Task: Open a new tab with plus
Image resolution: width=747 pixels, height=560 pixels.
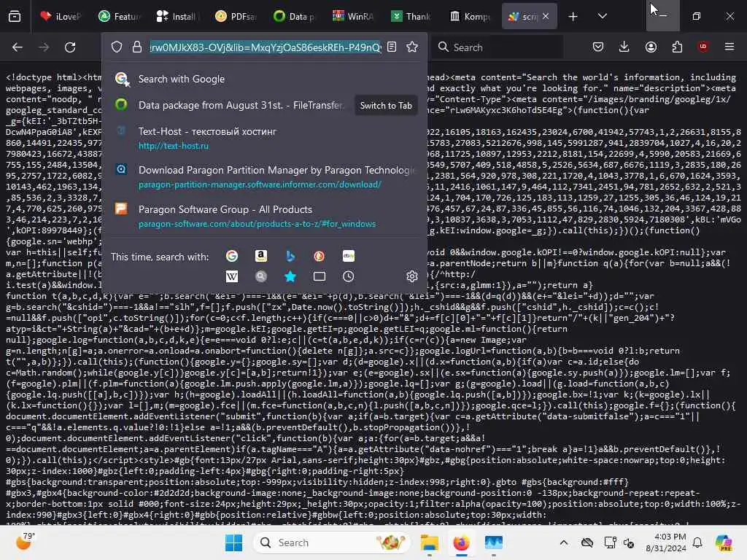Action: coord(573,16)
